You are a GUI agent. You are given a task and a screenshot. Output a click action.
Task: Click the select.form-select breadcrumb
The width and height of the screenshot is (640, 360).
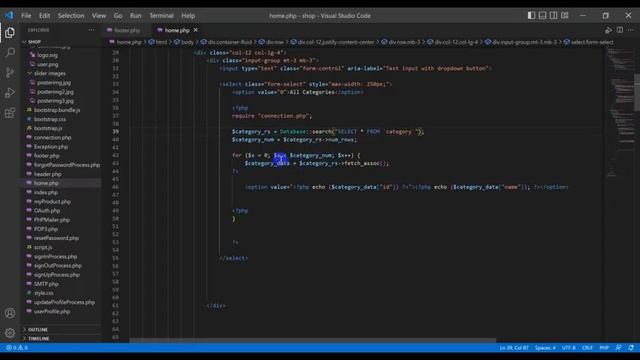pyautogui.click(x=591, y=42)
